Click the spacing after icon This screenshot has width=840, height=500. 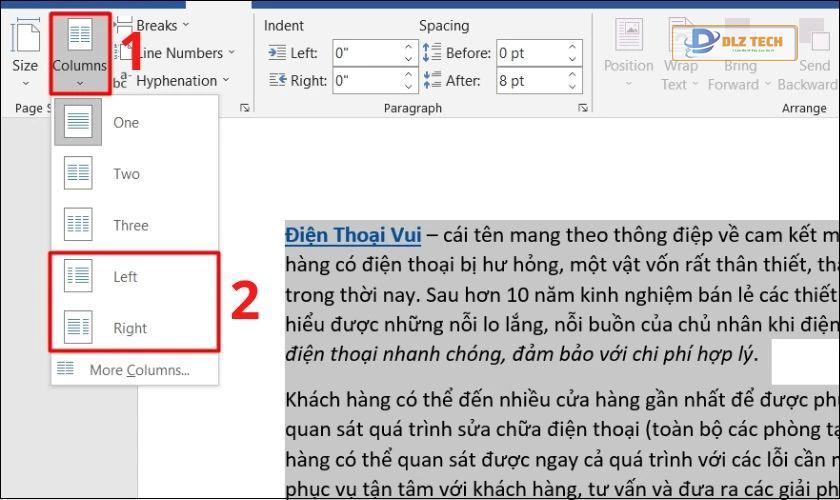(432, 80)
